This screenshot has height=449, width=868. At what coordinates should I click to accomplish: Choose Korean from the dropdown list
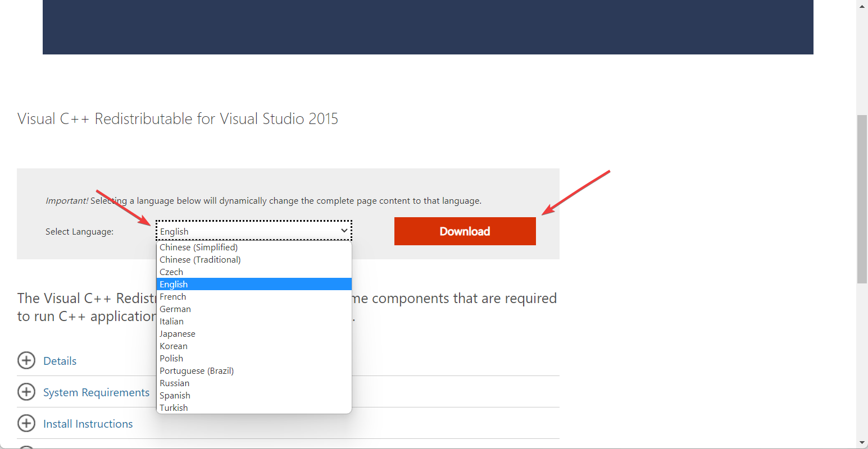coord(254,346)
